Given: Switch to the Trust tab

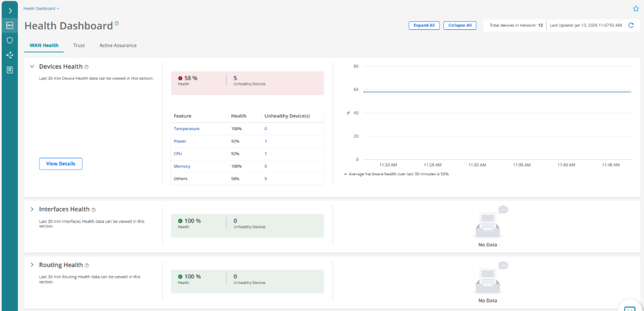Looking at the screenshot, I should tap(79, 45).
